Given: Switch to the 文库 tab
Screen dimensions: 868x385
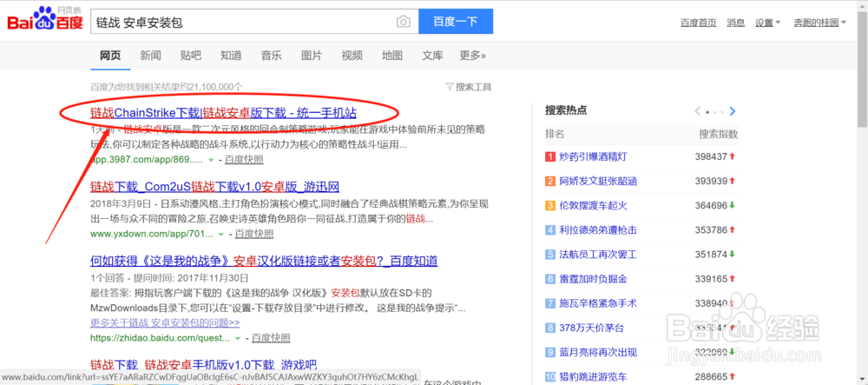Looking at the screenshot, I should coord(432,56).
